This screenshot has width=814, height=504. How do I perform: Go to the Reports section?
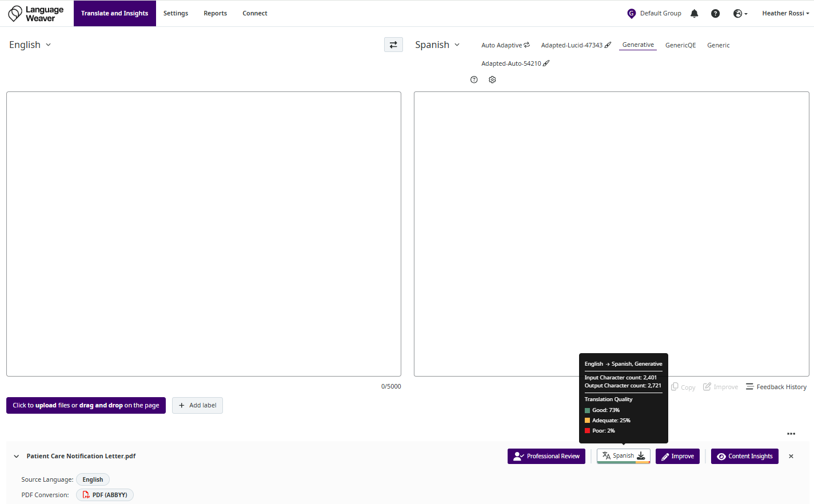click(215, 13)
